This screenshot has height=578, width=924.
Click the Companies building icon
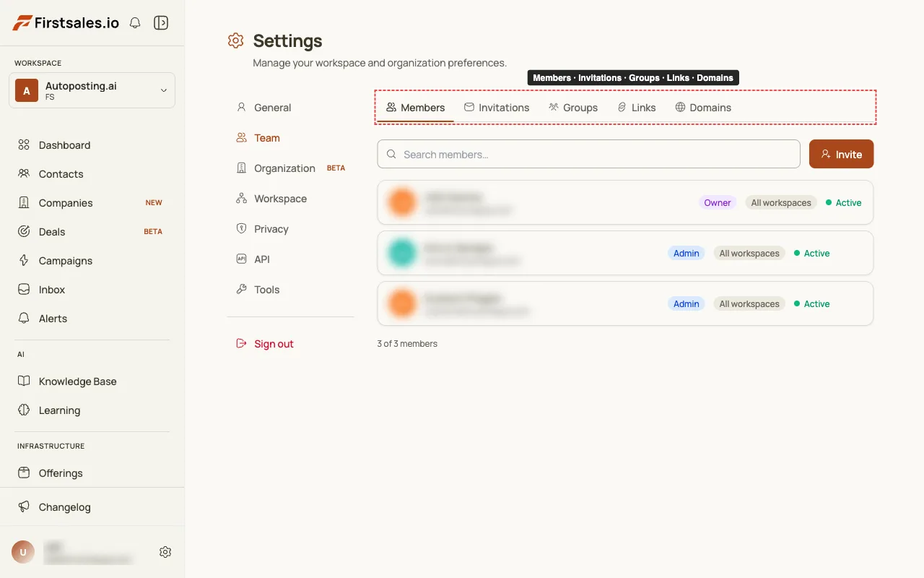24,203
